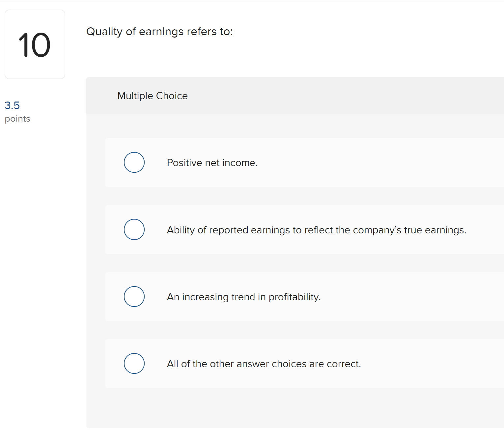504x448 pixels.
Task: Click the question number 10 card
Action: (35, 44)
